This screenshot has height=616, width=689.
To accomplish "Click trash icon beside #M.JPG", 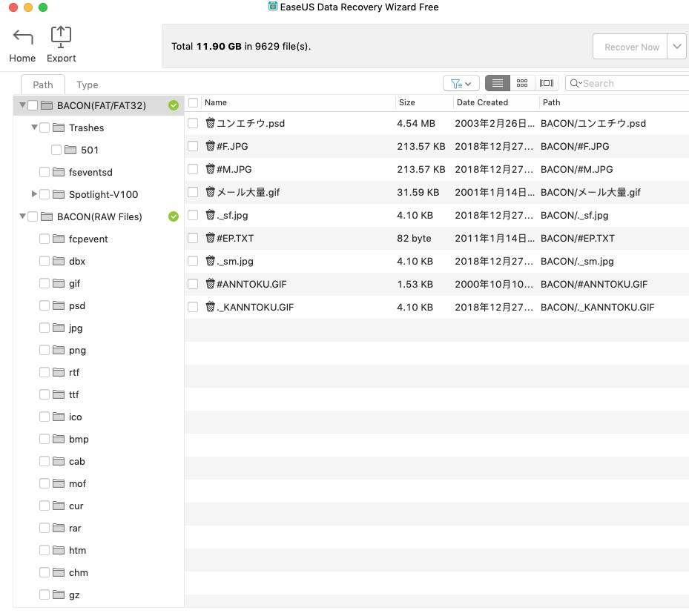I will 210,168.
